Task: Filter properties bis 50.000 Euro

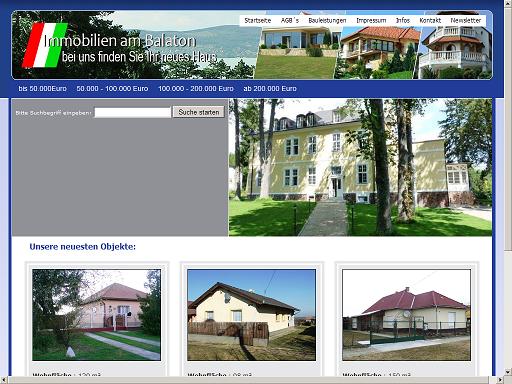Action: click(x=42, y=89)
